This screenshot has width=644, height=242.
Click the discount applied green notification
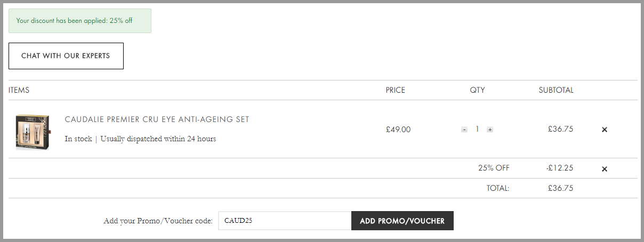(80, 21)
